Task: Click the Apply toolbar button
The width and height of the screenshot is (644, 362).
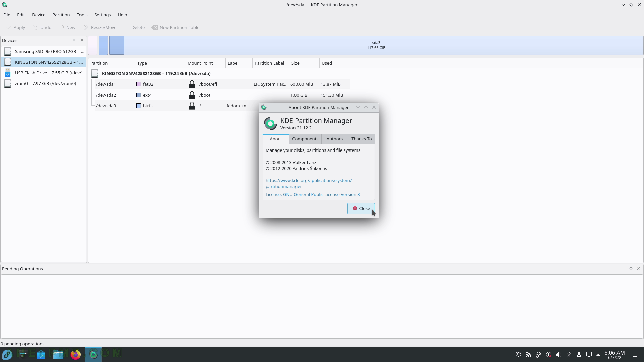Action: [16, 27]
